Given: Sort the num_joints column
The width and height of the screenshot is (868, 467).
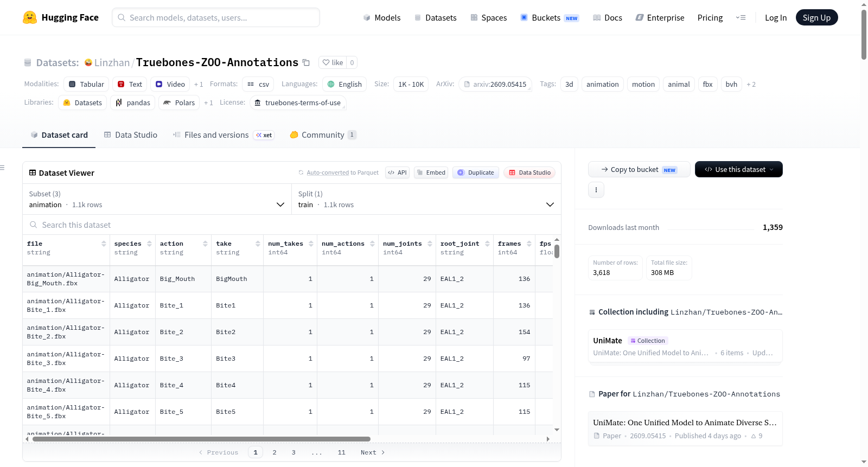Looking at the screenshot, I should (430, 244).
